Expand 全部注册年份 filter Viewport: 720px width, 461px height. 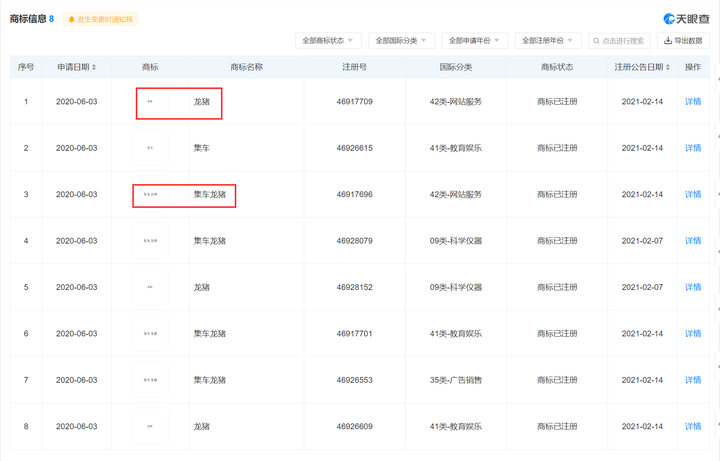click(x=548, y=40)
